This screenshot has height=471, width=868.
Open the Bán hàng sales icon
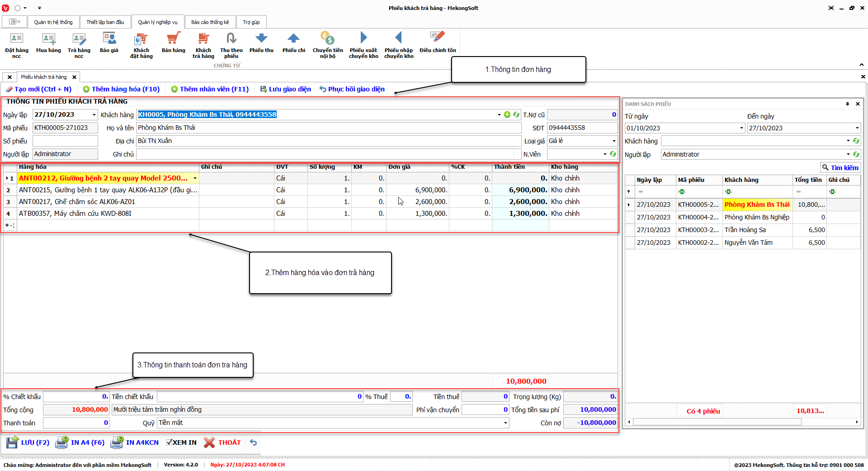pos(173,43)
